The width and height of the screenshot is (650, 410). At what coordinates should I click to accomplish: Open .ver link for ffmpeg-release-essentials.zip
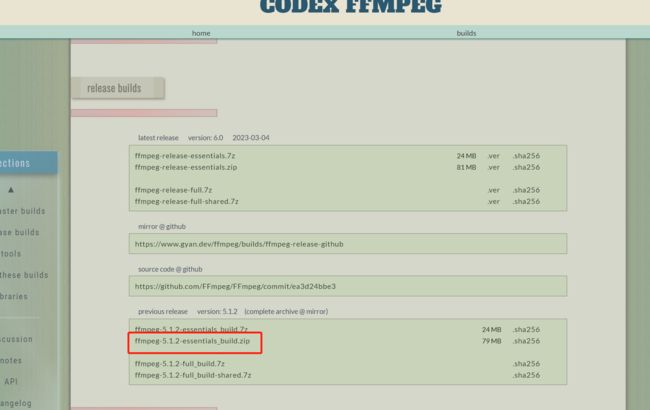point(493,167)
